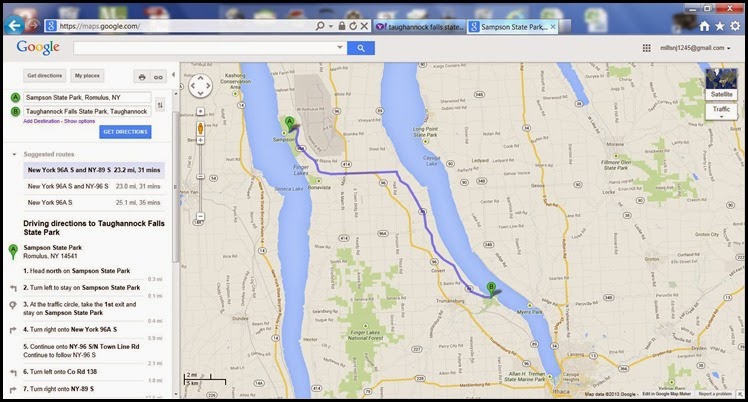This screenshot has width=748, height=402.
Task: Open browser Tools gear icon
Action: (x=736, y=26)
